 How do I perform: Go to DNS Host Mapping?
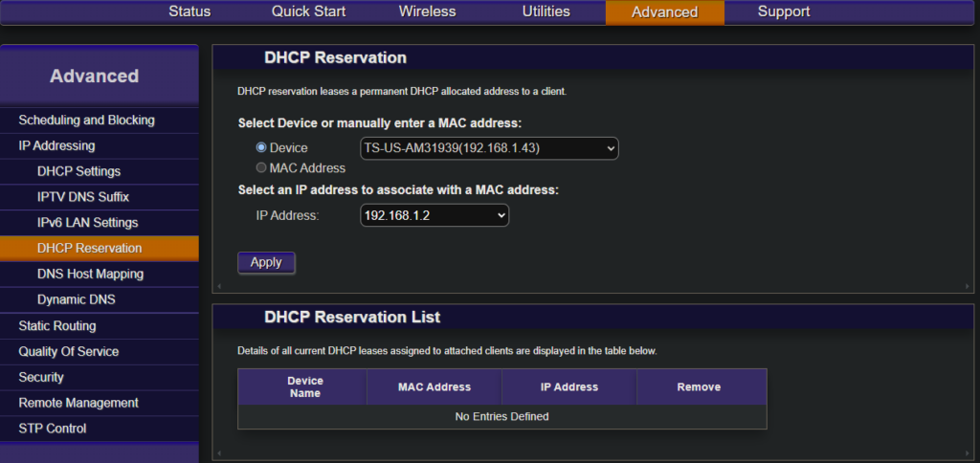90,275
